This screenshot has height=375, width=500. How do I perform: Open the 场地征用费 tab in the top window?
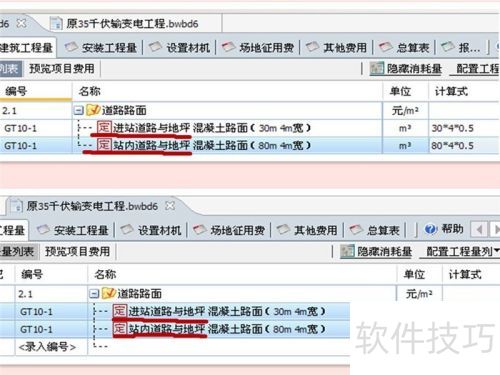pyautogui.click(x=259, y=48)
